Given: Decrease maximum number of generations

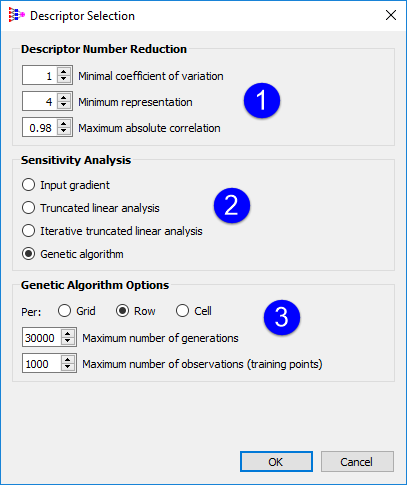Looking at the screenshot, I should click(x=68, y=341).
